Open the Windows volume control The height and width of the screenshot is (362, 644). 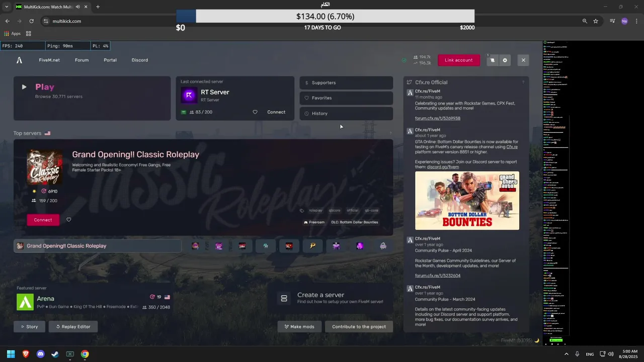coord(610,354)
